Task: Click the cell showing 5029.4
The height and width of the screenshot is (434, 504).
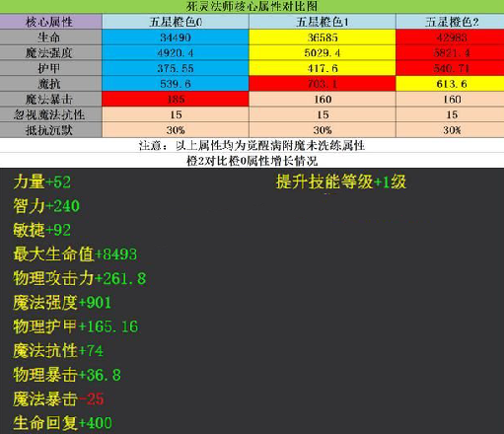Action: point(323,52)
